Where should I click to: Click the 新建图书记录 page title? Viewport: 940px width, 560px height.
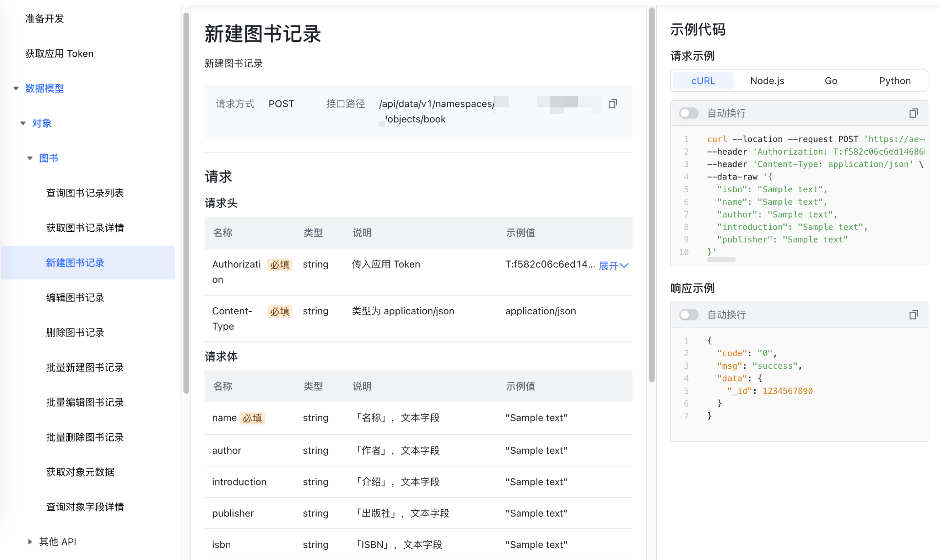[262, 34]
